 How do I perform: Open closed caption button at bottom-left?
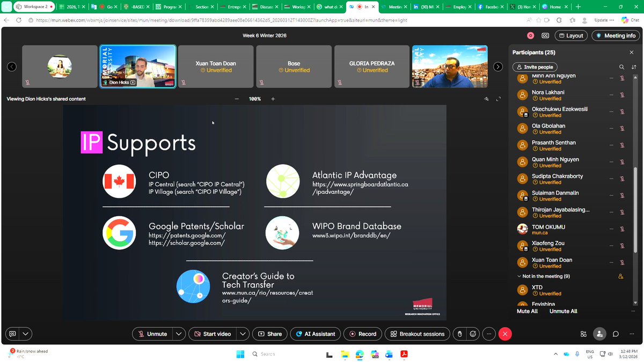coord(12,334)
